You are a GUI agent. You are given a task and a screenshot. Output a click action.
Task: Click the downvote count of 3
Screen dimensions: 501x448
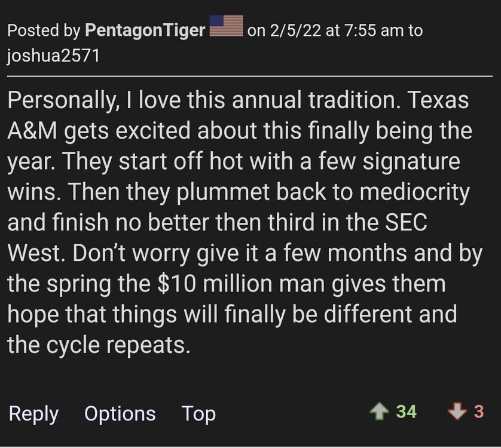pyautogui.click(x=478, y=412)
